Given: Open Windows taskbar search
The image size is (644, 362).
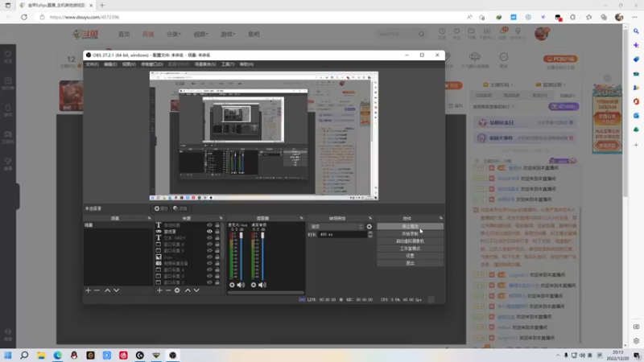Looking at the screenshot, I should [24, 355].
